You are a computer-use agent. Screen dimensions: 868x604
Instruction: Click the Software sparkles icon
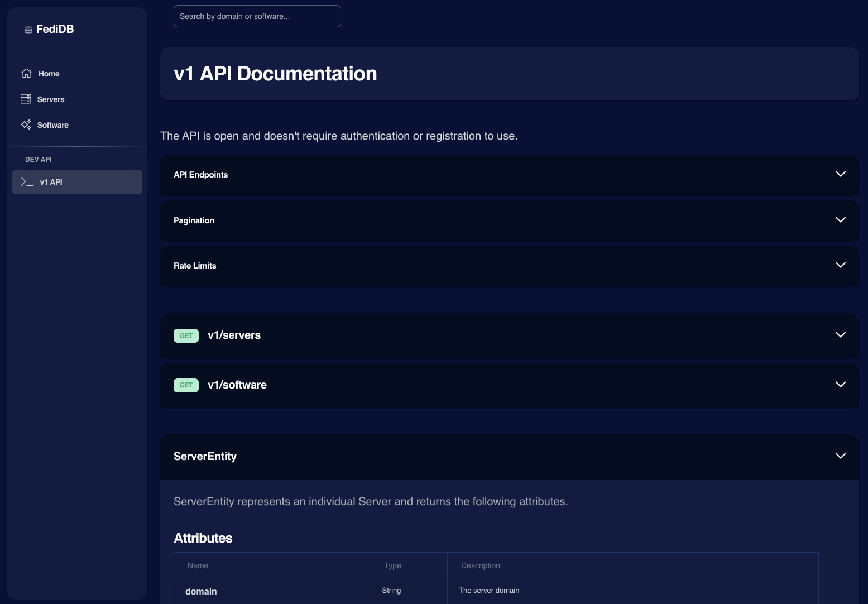click(26, 124)
